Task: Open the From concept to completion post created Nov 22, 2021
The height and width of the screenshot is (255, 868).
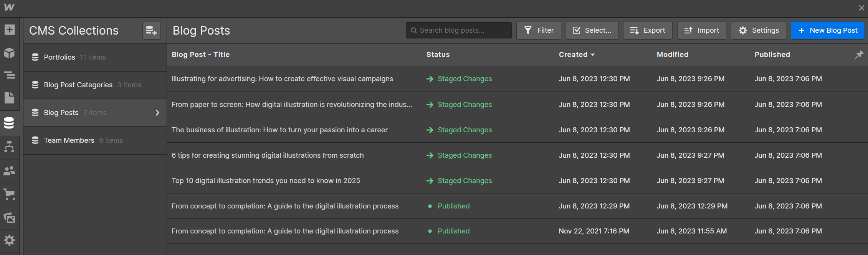Action: [285, 231]
